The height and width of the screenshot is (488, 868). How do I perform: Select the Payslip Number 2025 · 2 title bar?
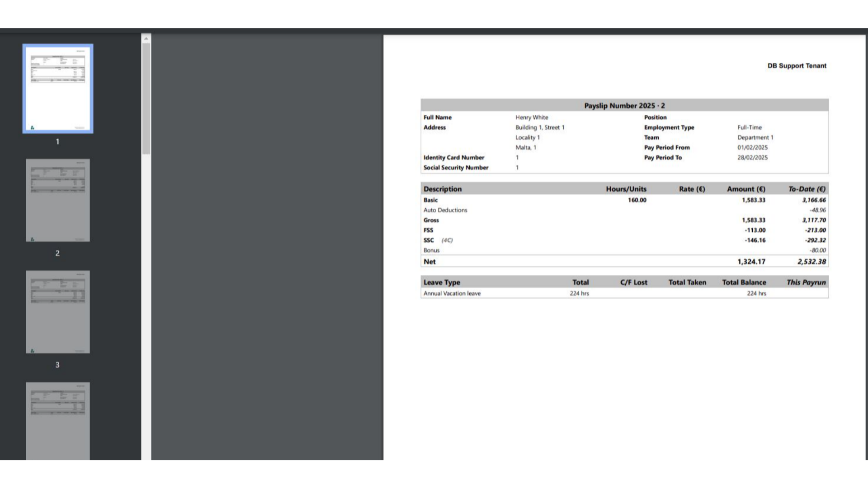[x=624, y=105]
